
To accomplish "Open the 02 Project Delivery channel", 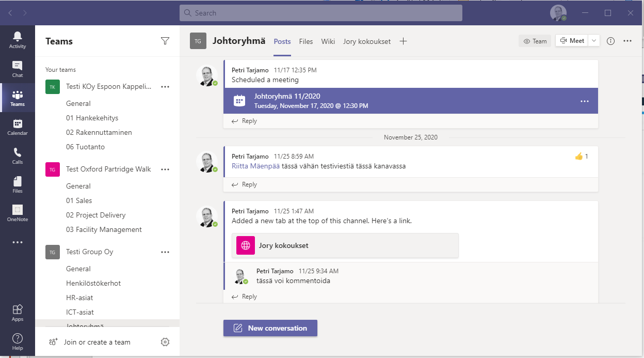I will [x=96, y=215].
